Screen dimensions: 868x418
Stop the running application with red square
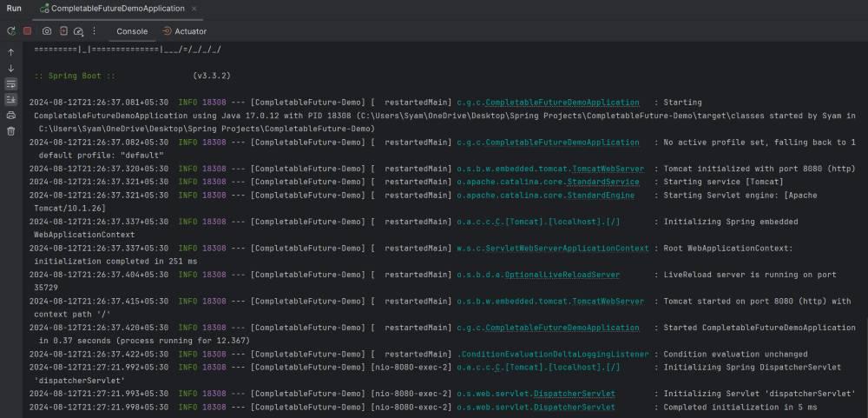tap(27, 31)
